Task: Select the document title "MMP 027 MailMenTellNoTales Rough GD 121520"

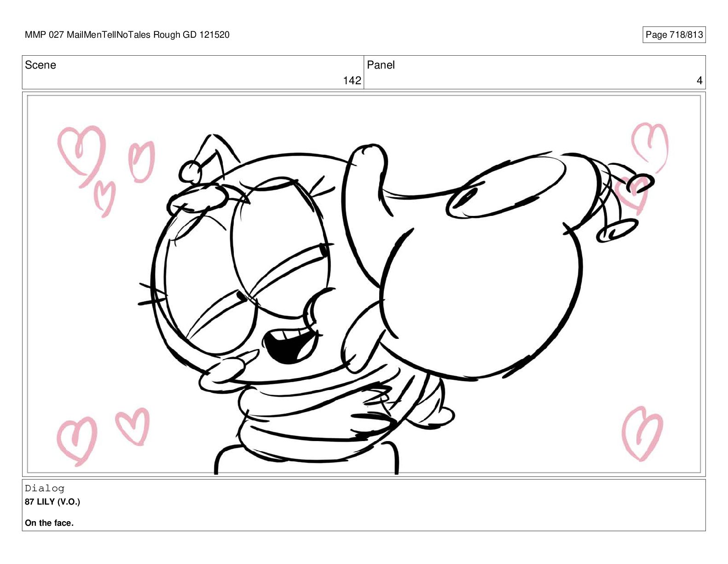Action: pos(127,35)
